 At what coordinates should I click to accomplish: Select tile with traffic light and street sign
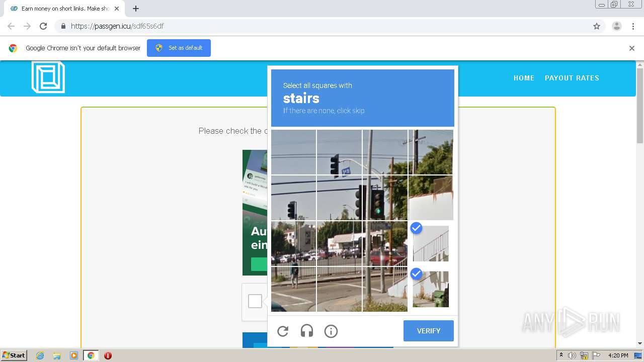tap(339, 152)
